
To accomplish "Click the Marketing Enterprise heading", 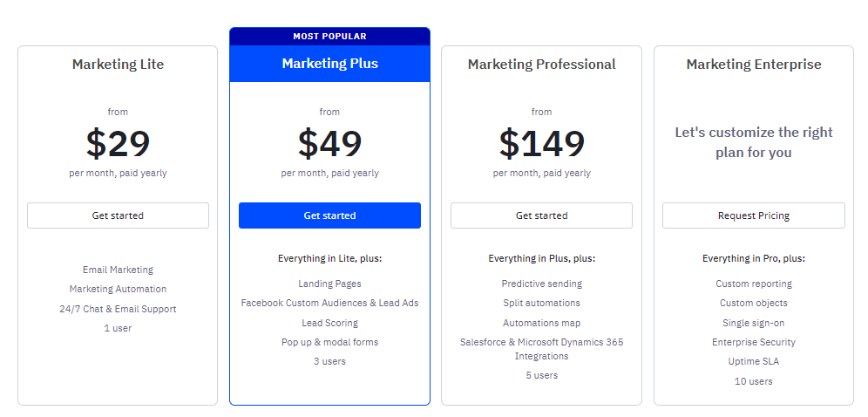I will [x=754, y=65].
